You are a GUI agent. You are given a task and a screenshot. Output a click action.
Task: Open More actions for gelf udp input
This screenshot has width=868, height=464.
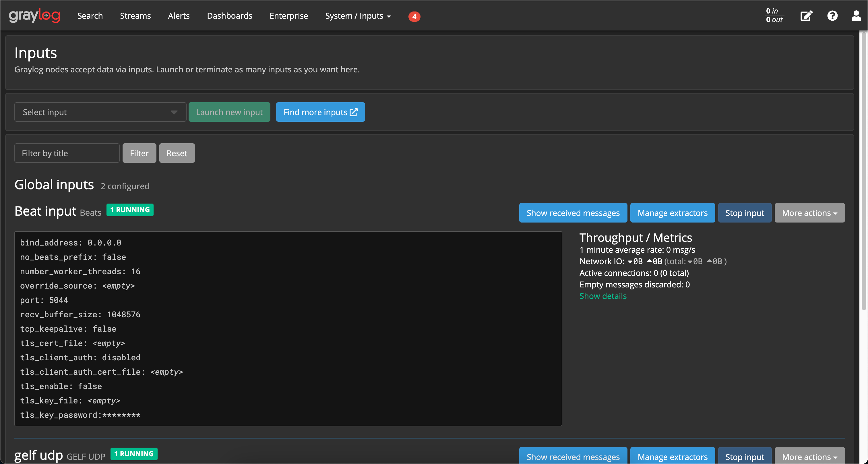coord(809,457)
